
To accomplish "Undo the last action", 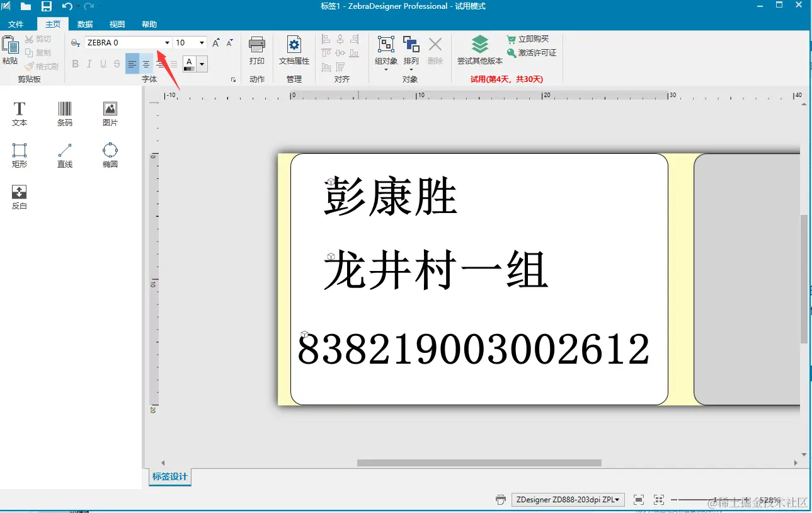I will (67, 6).
